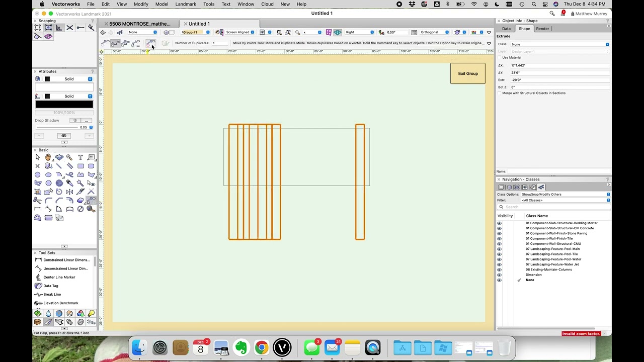Open the Model menu
The width and height of the screenshot is (644, 362).
tap(162, 4)
